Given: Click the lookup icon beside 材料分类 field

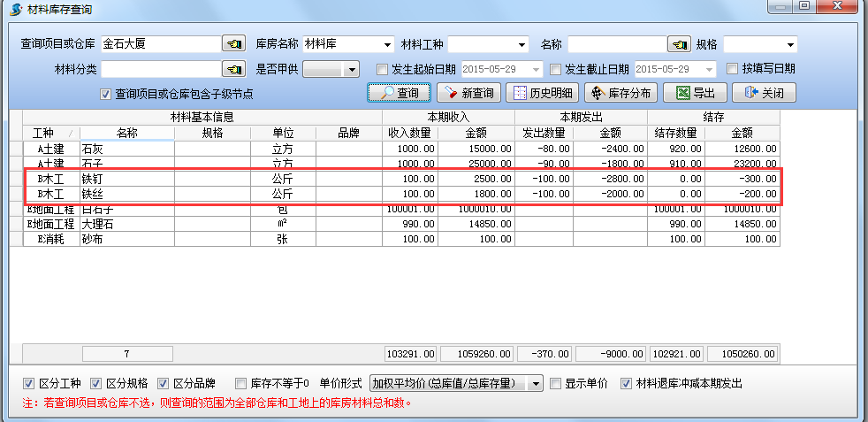Looking at the screenshot, I should [x=233, y=69].
